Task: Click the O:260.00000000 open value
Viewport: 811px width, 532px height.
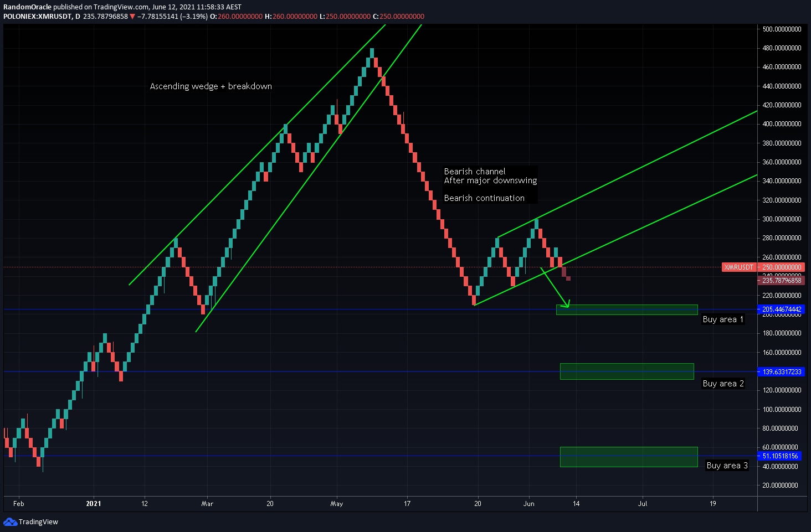Action: coord(236,17)
